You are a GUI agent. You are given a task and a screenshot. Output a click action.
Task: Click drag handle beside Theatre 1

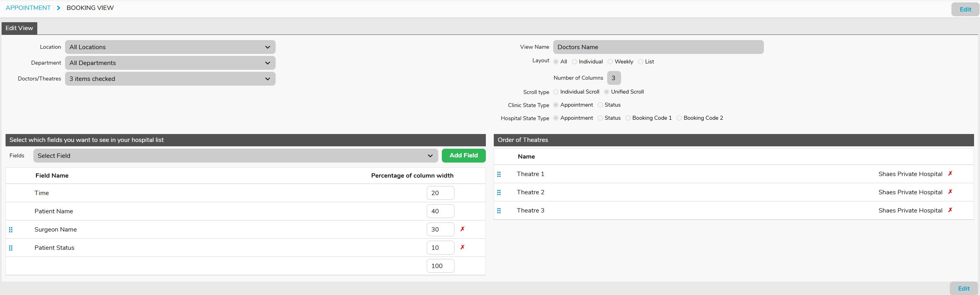(499, 174)
